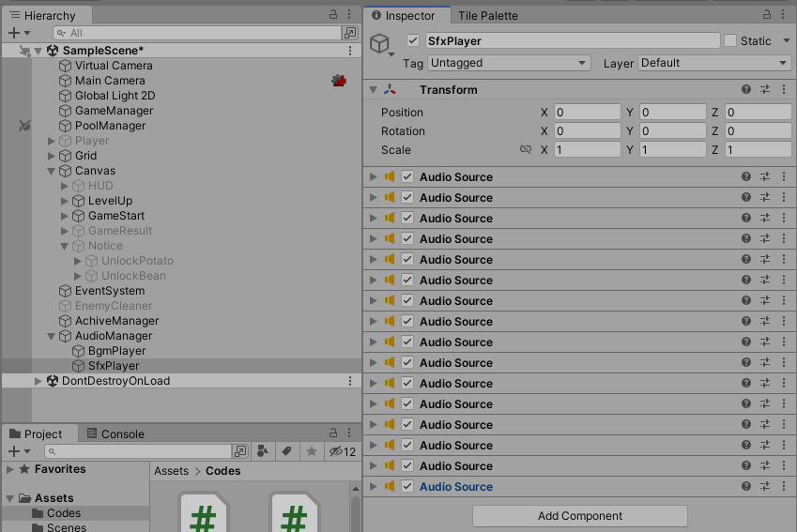Screen dimensions: 797x532
Task: Select the EventSystem object
Action: tap(110, 291)
